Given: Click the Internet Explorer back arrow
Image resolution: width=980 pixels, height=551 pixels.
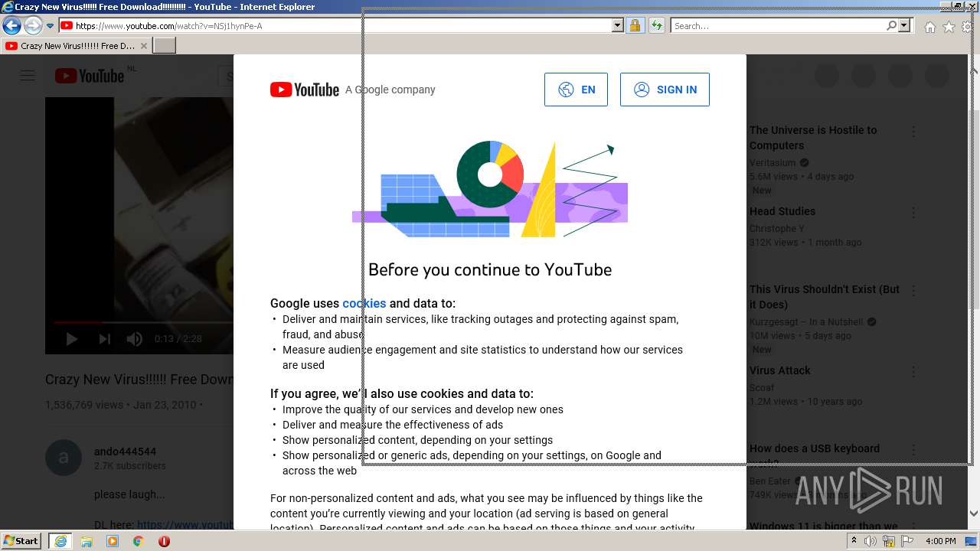Looking at the screenshot, I should pos(11,25).
